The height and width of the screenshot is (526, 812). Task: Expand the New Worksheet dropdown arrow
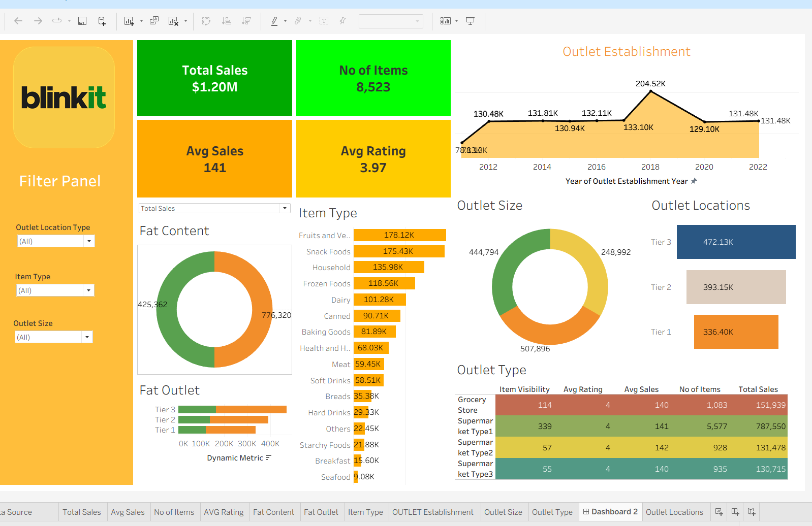coord(141,21)
